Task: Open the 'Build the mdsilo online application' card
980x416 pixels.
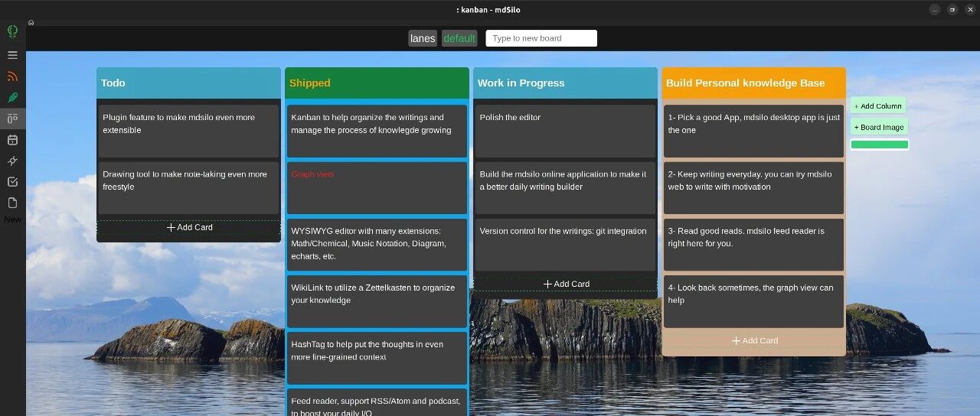Action: 565,188
